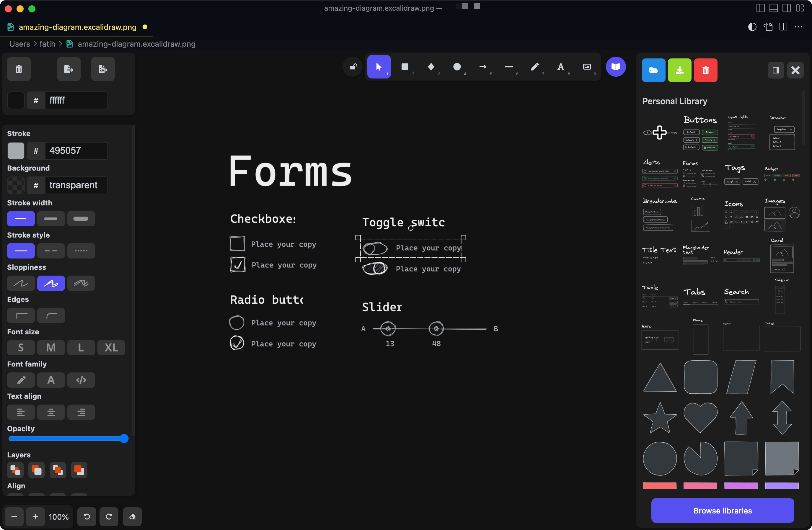Image resolution: width=812 pixels, height=530 pixels.
Task: Click the stroke color swatch
Action: tap(16, 150)
